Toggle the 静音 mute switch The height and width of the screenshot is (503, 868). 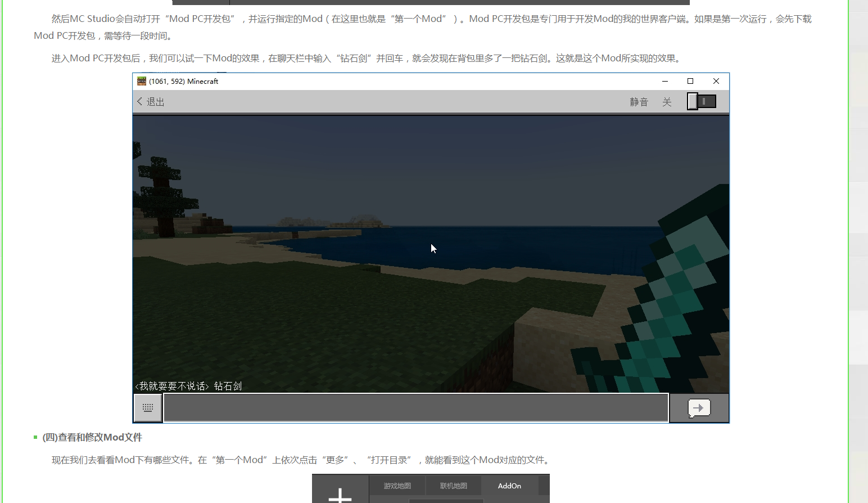pos(702,101)
